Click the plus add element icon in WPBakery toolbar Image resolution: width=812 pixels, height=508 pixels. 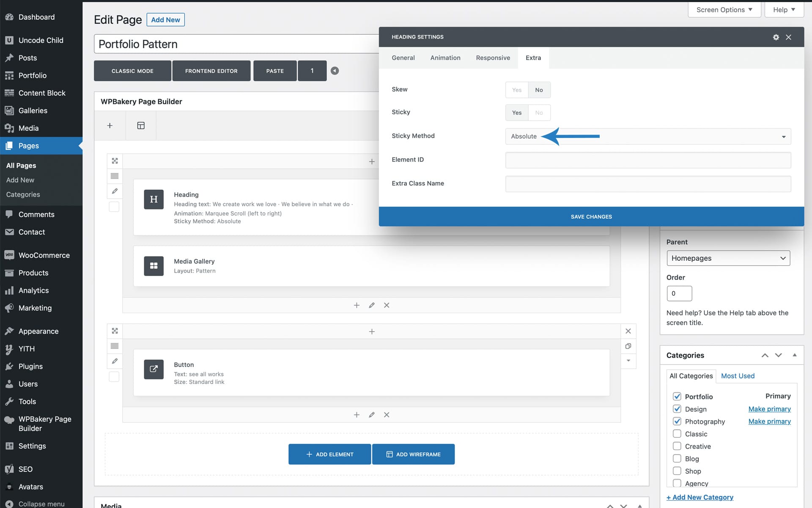point(110,126)
